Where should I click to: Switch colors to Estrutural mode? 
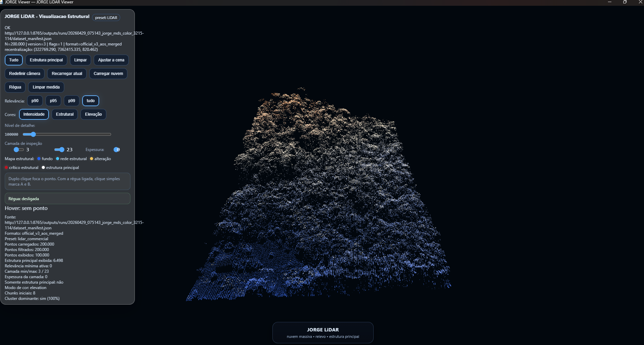[x=65, y=114]
